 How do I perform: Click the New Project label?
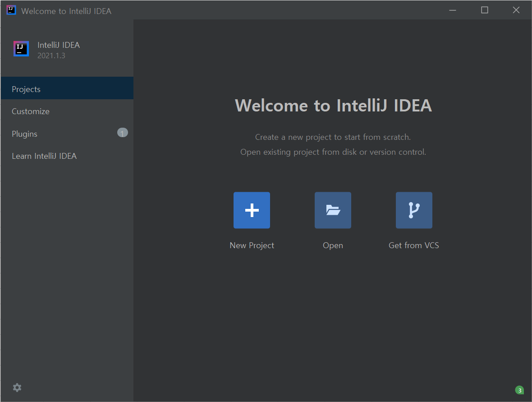click(252, 245)
